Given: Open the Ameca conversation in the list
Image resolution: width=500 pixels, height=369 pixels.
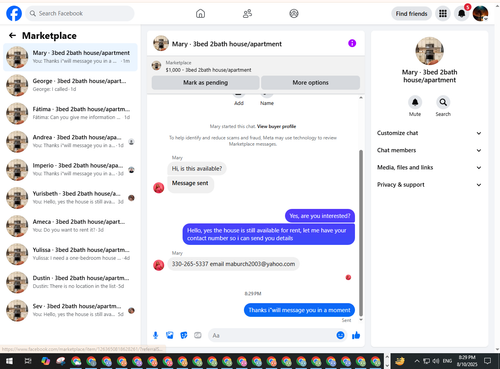Looking at the screenshot, I should pyautogui.click(x=70, y=226).
